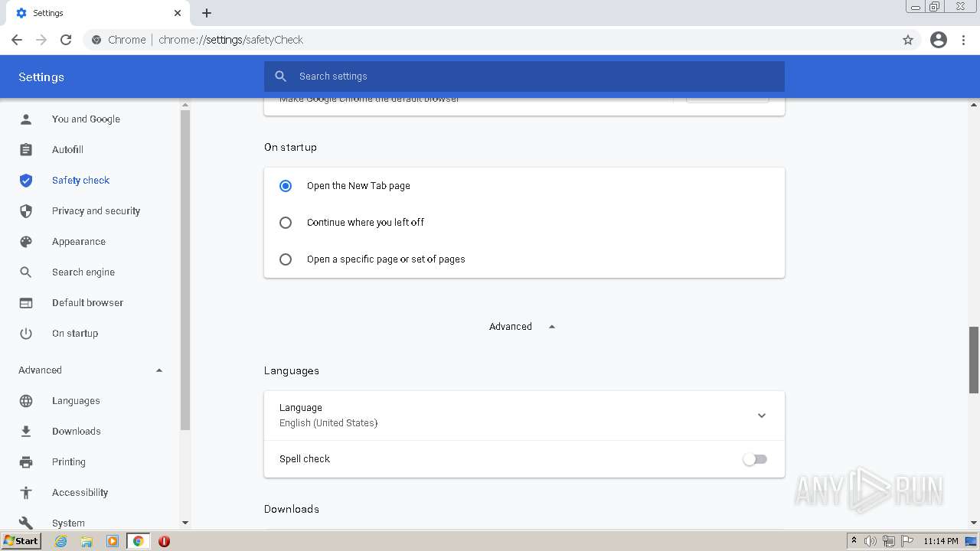
Task: Bookmark this page with the star icon
Action: click(908, 40)
